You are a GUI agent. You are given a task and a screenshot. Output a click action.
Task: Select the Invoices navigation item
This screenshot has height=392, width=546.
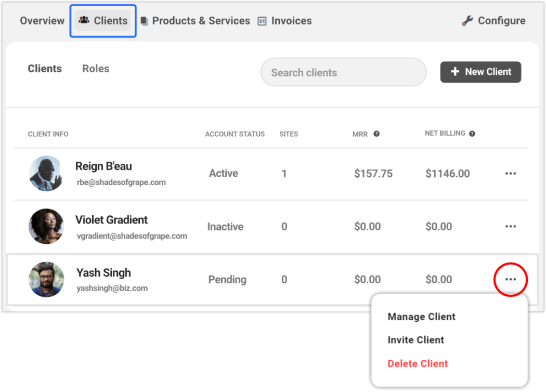point(291,21)
